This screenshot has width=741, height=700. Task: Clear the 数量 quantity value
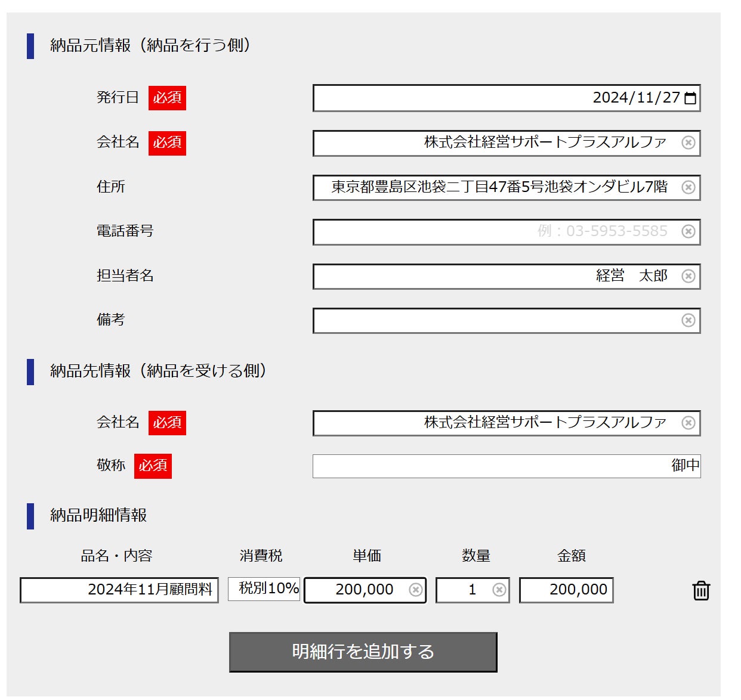click(x=499, y=590)
